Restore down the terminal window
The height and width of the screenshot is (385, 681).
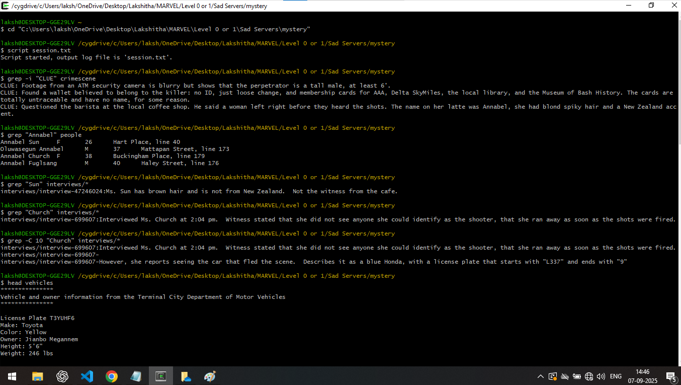tap(651, 6)
